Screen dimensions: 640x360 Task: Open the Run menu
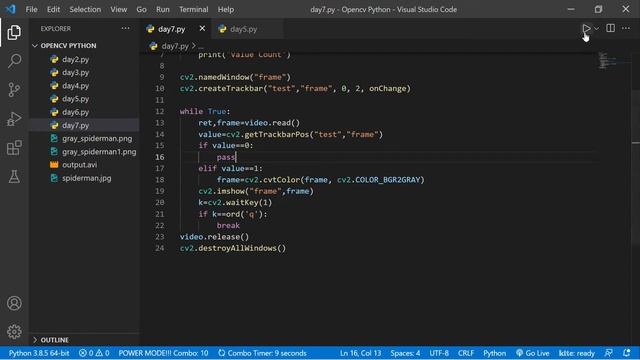coord(162,9)
